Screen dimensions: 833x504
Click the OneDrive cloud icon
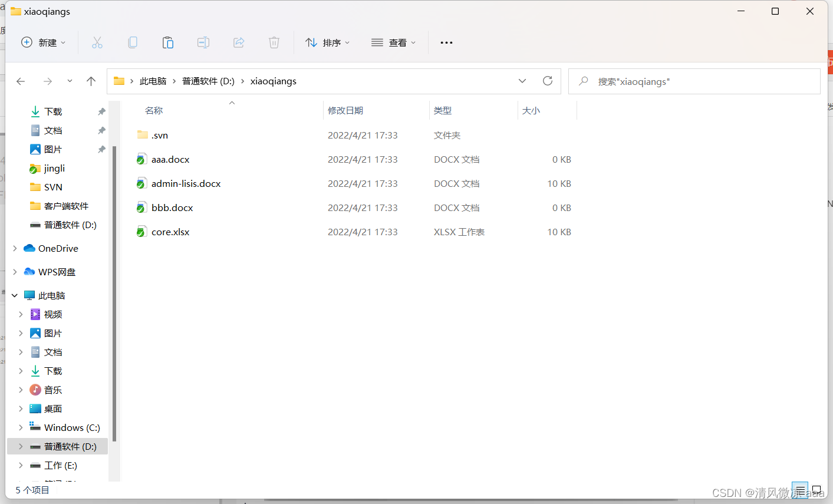click(x=29, y=248)
